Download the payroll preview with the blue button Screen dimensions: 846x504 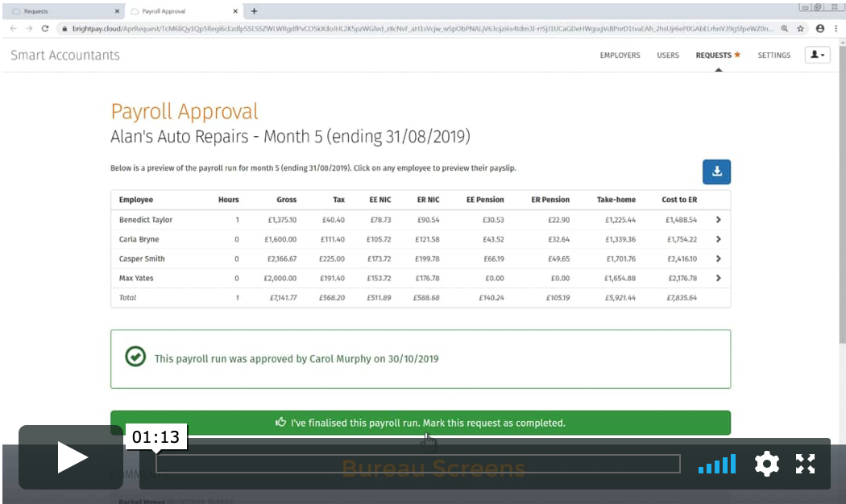point(716,171)
